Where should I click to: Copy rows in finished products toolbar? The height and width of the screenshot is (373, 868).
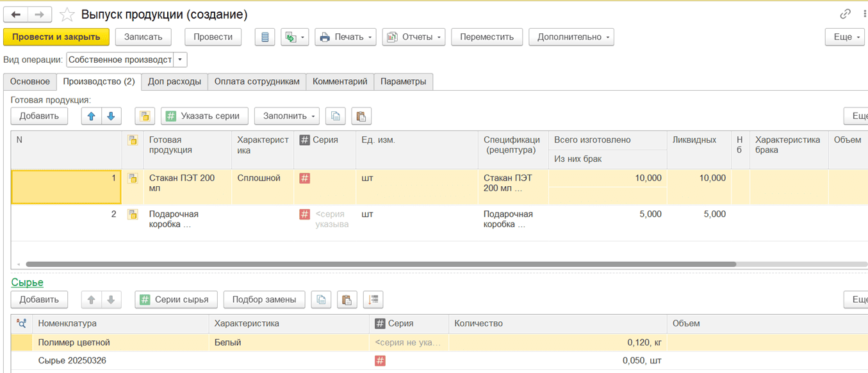336,116
